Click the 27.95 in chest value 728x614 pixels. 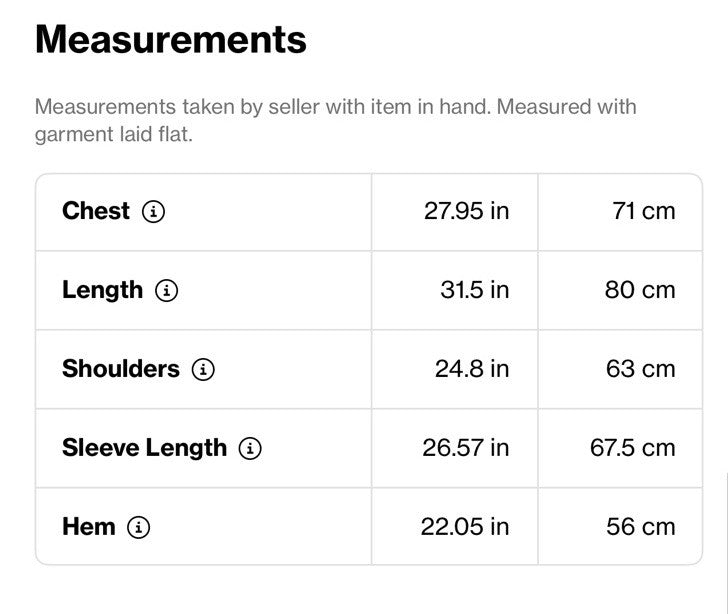pos(467,211)
